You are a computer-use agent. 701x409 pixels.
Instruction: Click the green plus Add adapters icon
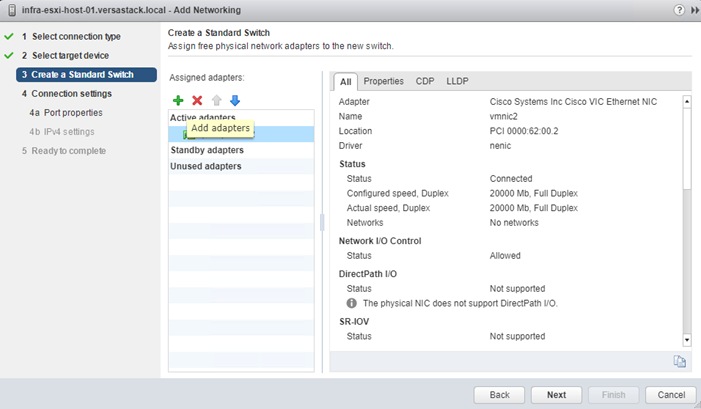pos(178,100)
